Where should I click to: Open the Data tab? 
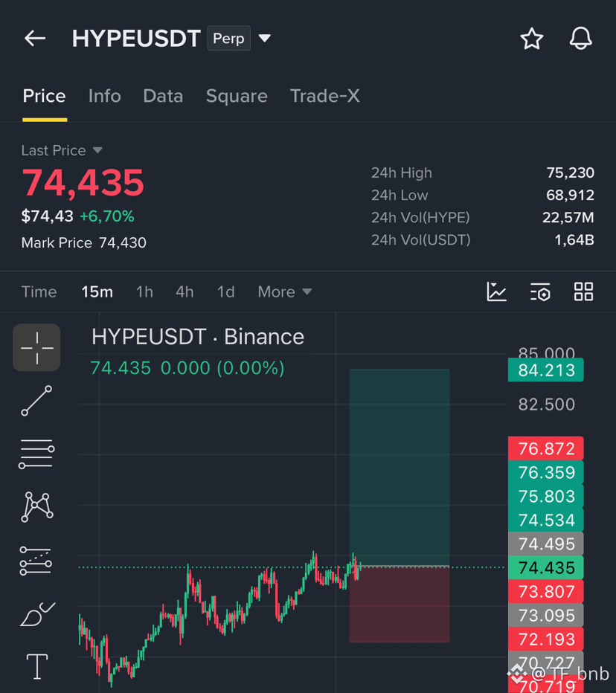click(x=163, y=96)
